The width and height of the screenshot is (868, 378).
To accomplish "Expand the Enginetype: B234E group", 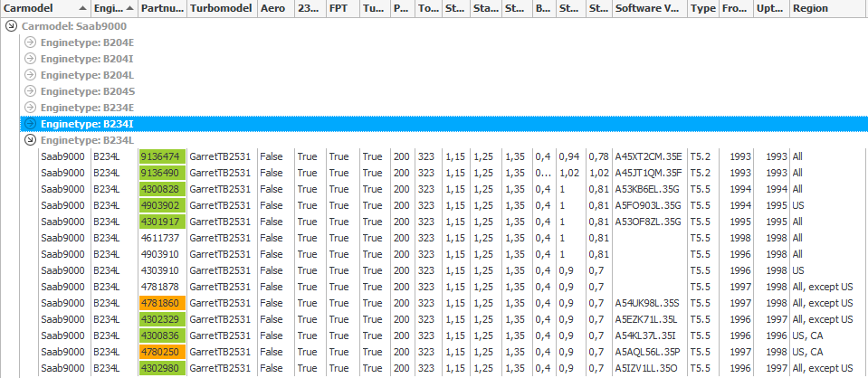I will coord(29,108).
